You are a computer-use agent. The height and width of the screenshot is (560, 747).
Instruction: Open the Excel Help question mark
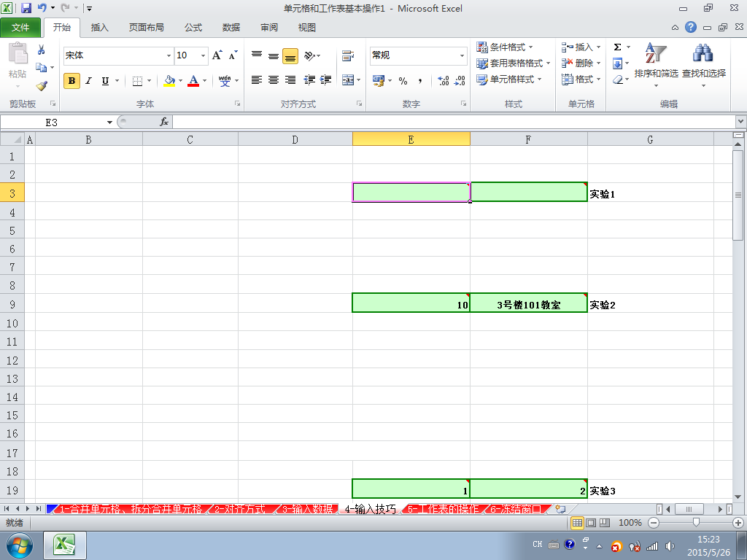691,27
